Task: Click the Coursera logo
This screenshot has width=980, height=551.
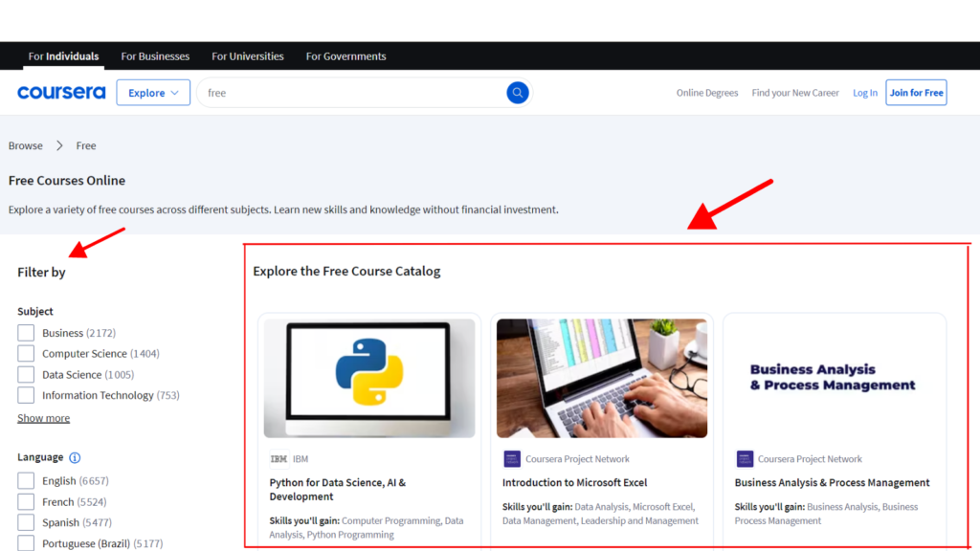Action: (61, 93)
